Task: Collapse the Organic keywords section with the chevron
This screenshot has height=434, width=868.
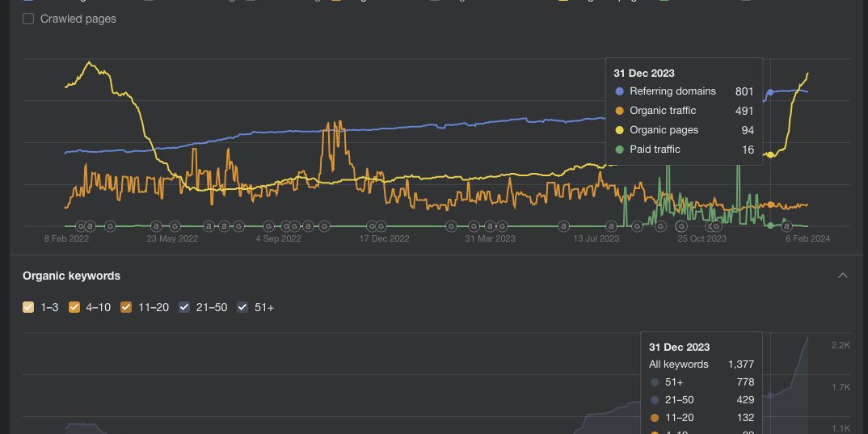Action: [x=843, y=276]
